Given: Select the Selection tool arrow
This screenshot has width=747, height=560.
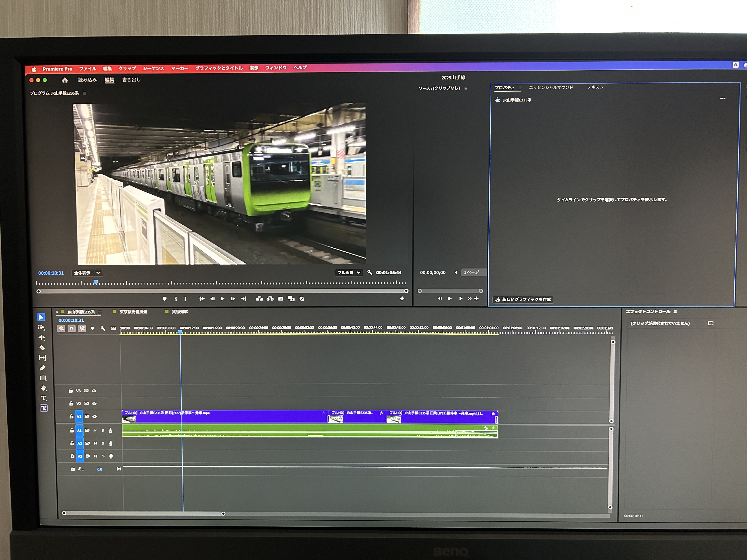Looking at the screenshot, I should tap(41, 317).
